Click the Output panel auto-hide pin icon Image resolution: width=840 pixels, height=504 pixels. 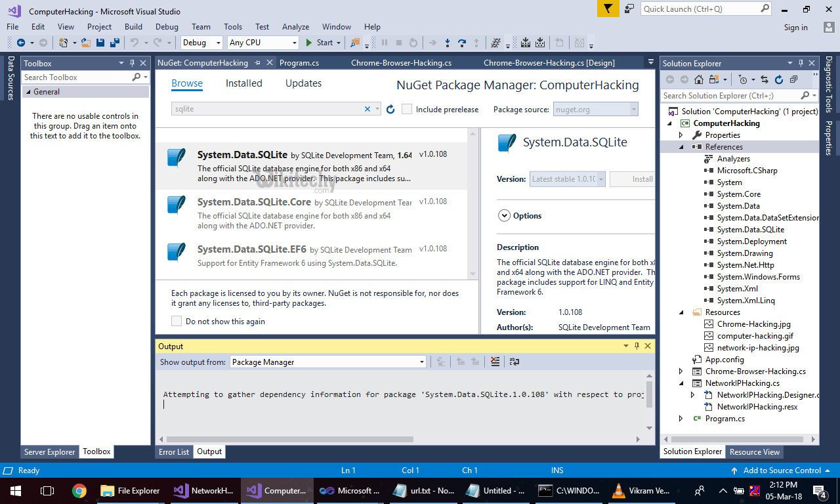click(636, 346)
